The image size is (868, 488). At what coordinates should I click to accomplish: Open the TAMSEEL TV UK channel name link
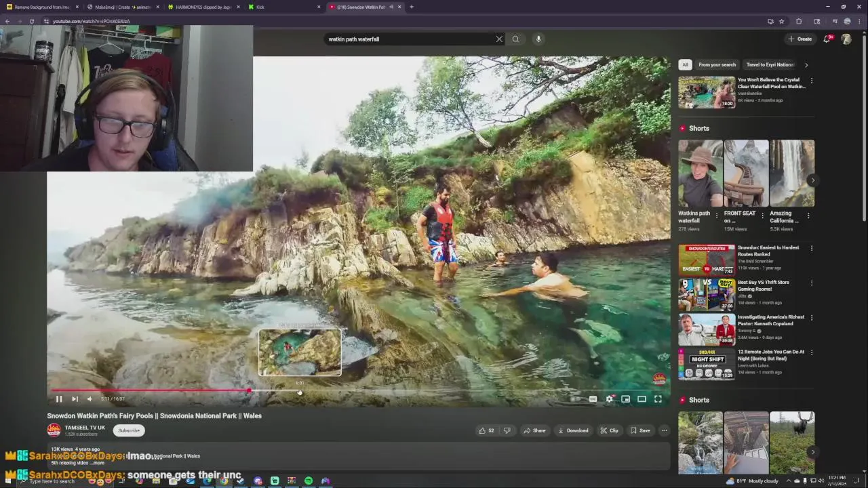coord(85,428)
